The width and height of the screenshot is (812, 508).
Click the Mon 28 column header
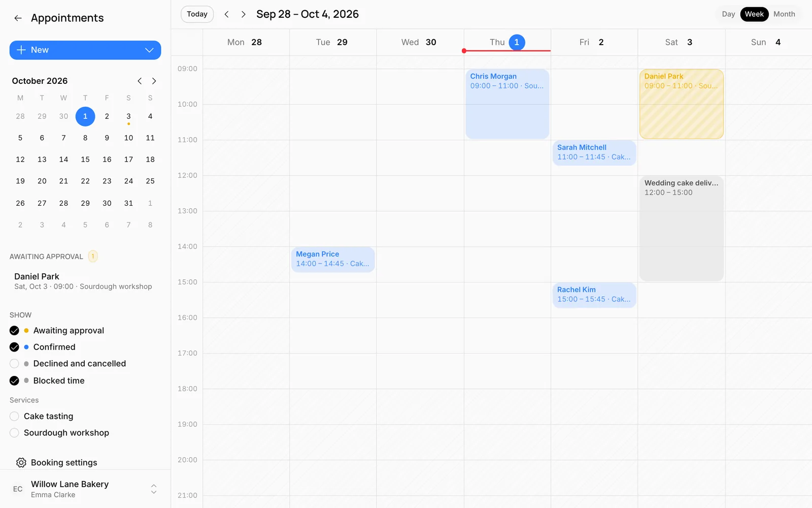click(246, 42)
